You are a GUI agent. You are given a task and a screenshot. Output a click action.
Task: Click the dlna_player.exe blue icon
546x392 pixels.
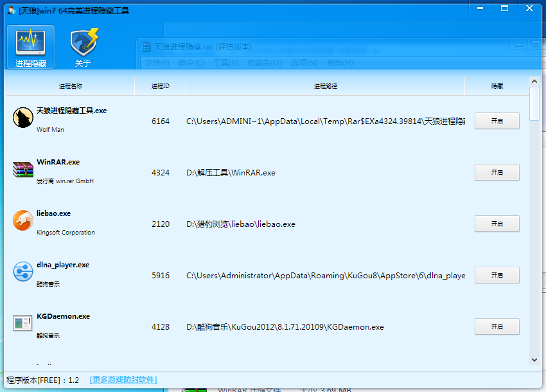pos(23,271)
